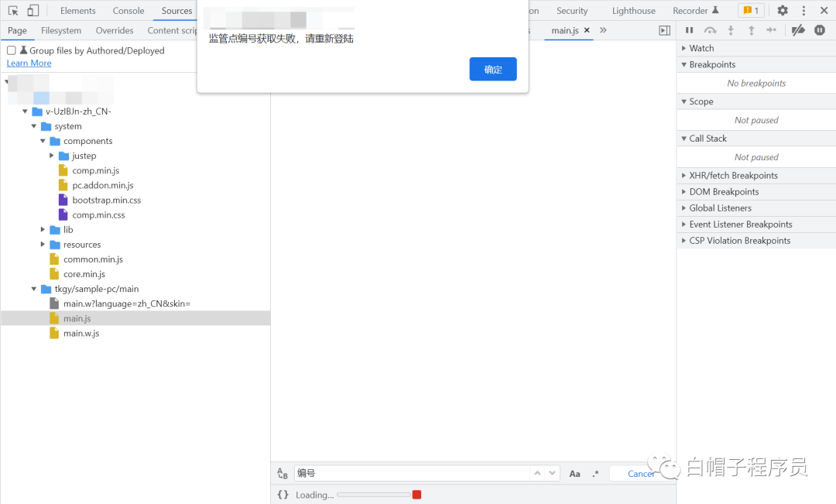836x504 pixels.
Task: Open pc.addon.min.js file
Action: [x=103, y=185]
